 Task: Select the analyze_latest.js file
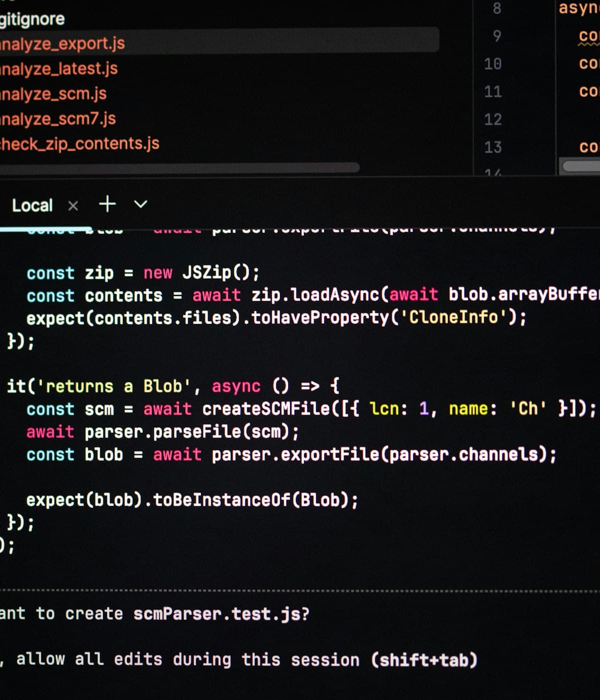(x=58, y=68)
